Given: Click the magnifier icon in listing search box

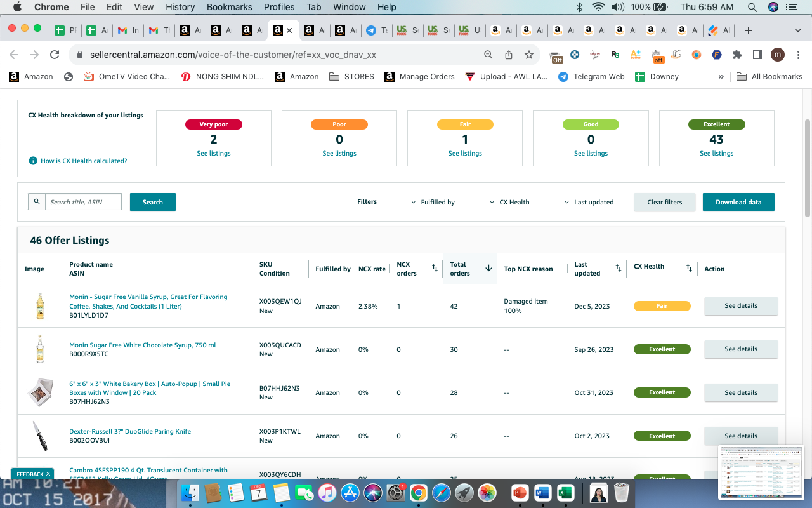Looking at the screenshot, I should tap(37, 201).
